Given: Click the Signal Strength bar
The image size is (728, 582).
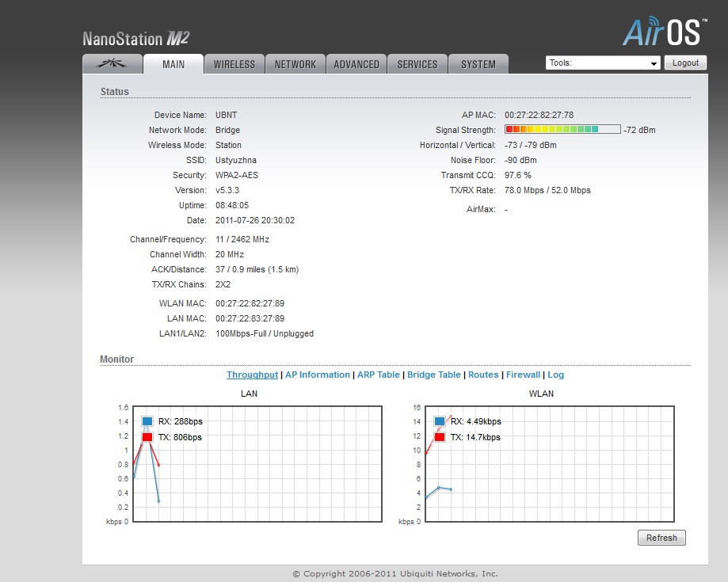Looking at the screenshot, I should click(x=562, y=130).
